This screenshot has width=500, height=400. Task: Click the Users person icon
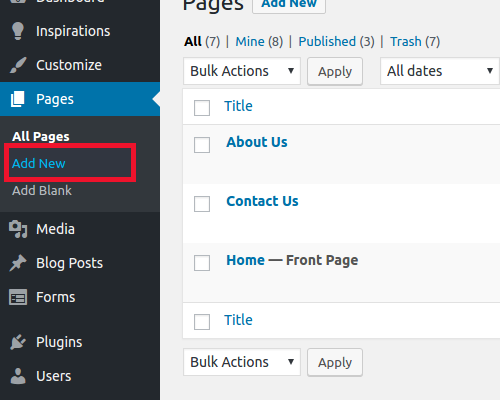click(18, 376)
